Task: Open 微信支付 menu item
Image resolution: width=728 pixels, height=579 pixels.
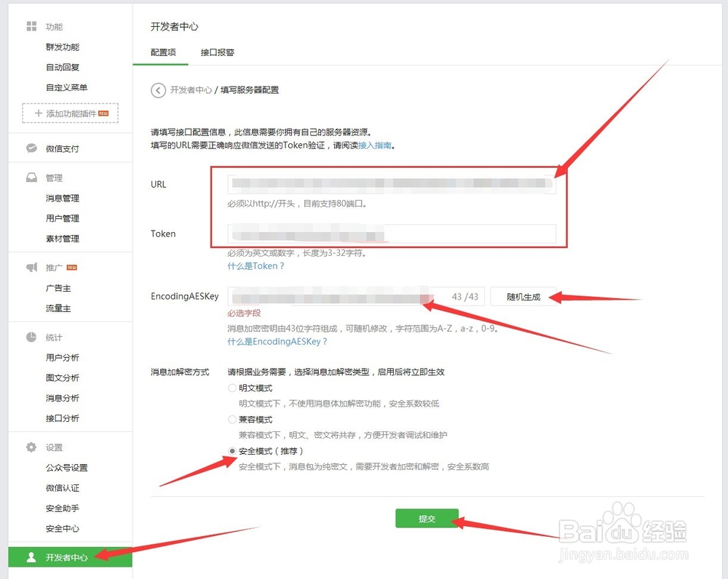Action: click(x=62, y=148)
